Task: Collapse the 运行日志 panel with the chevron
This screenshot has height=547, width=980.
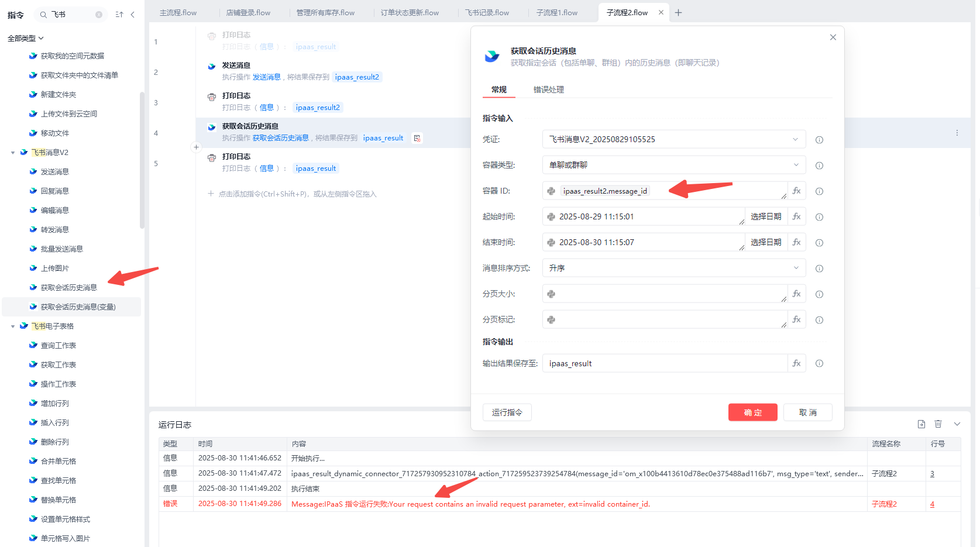Action: click(957, 424)
